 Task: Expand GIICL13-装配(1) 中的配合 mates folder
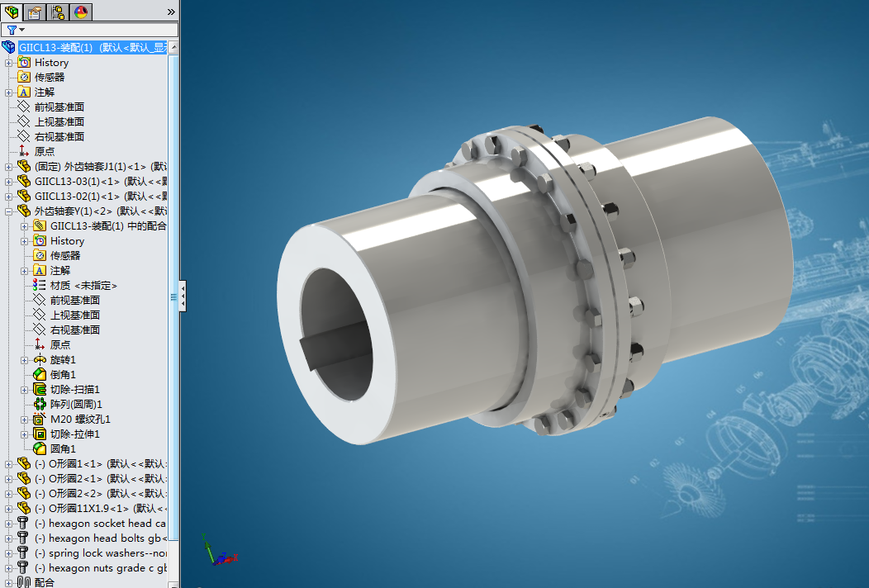click(x=24, y=226)
